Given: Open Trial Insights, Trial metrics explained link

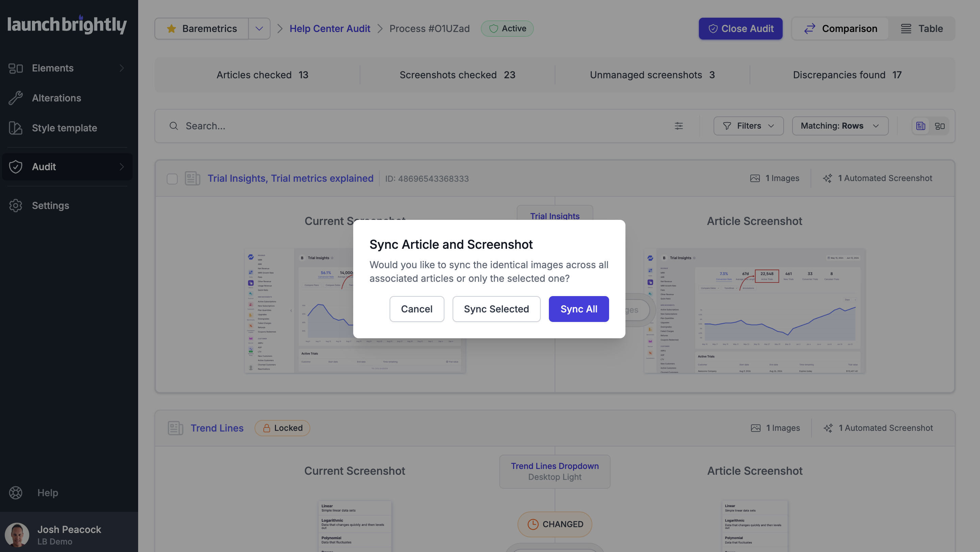Looking at the screenshot, I should pyautogui.click(x=290, y=178).
